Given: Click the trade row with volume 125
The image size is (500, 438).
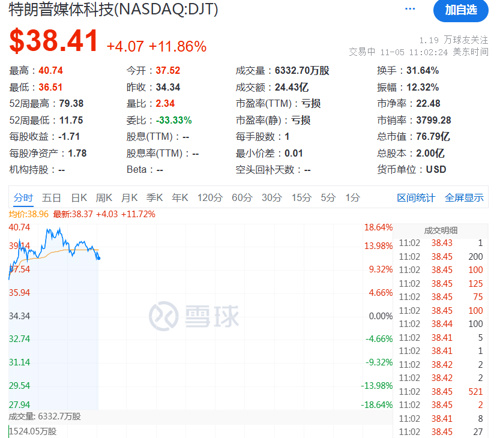Looking at the screenshot, I should pos(441,284).
